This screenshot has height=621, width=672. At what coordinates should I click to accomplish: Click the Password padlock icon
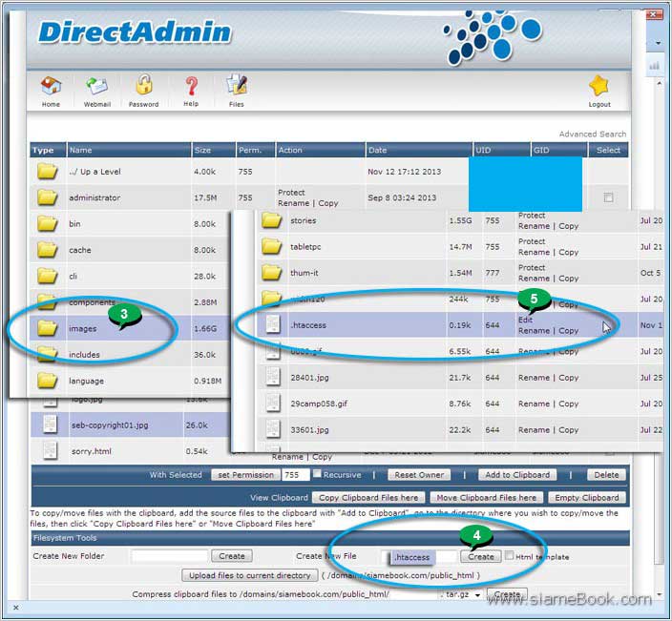(x=143, y=85)
